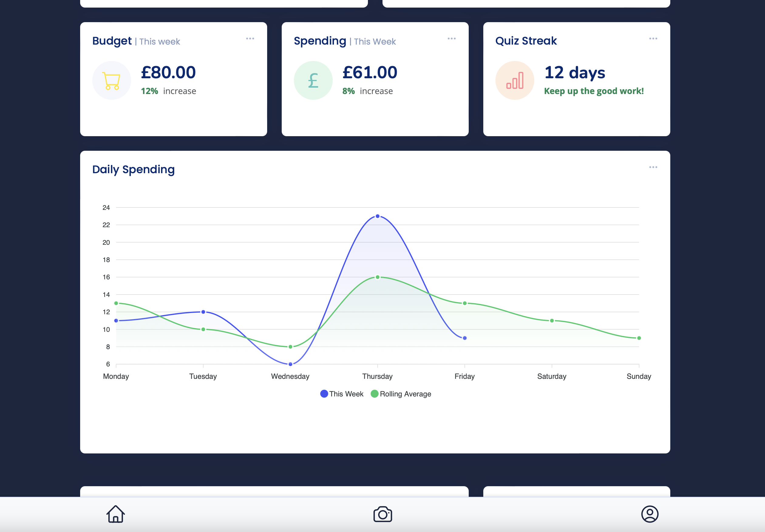Viewport: 765px width, 532px height.
Task: Open the profile account icon
Action: click(x=649, y=514)
